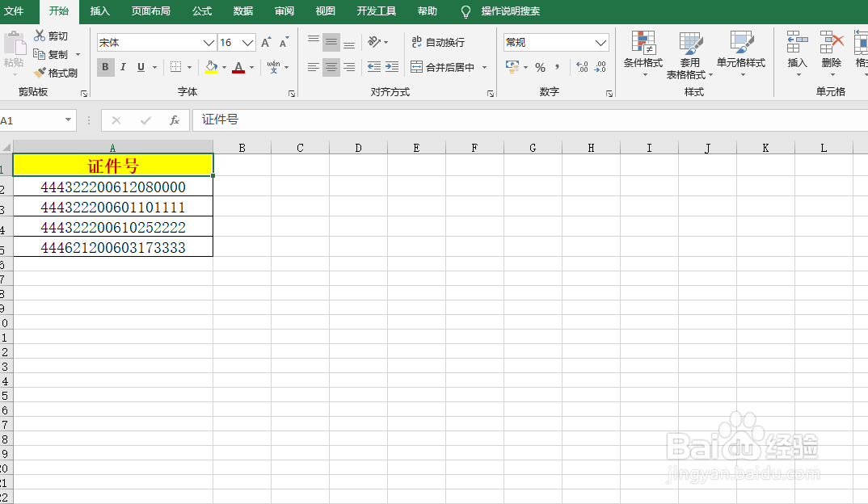Open Cell Styles (单元格样式)
This screenshot has width=868, height=504.
tap(740, 53)
